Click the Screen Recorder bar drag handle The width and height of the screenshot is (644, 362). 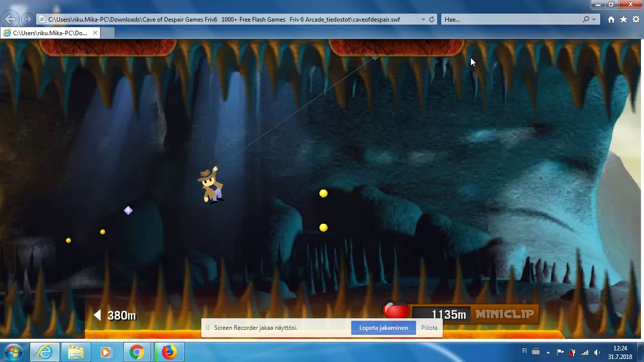208,328
